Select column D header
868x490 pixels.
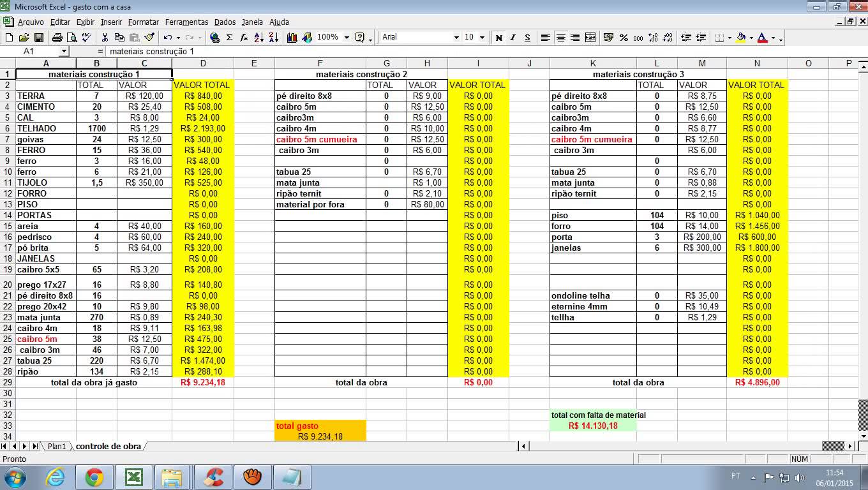point(203,63)
